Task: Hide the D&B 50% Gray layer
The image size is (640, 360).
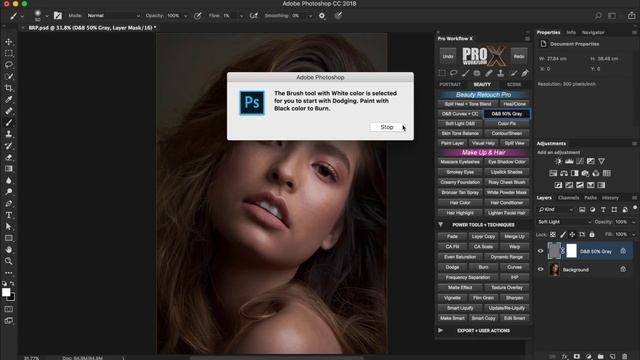Action: coord(540,251)
